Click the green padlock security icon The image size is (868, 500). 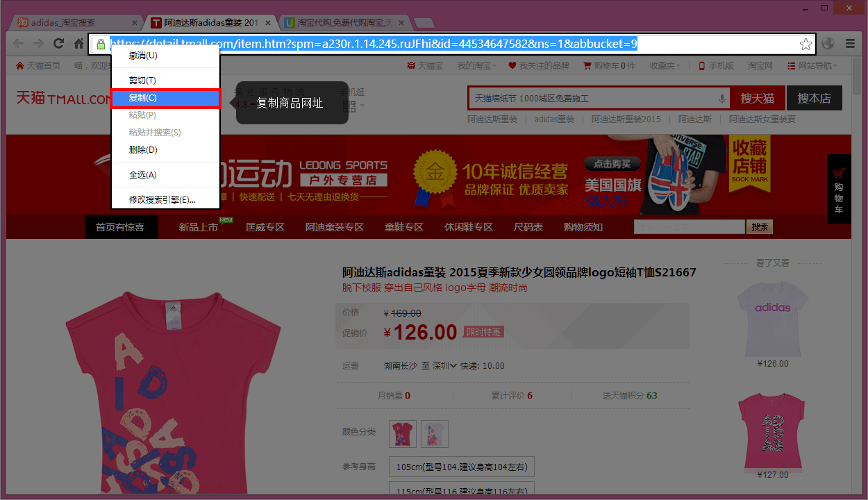tap(101, 44)
